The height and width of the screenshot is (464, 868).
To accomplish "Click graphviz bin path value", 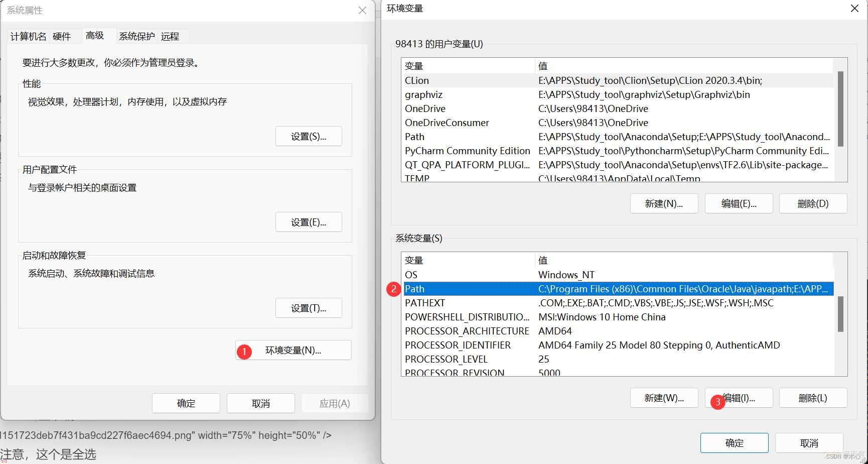I will 644,94.
